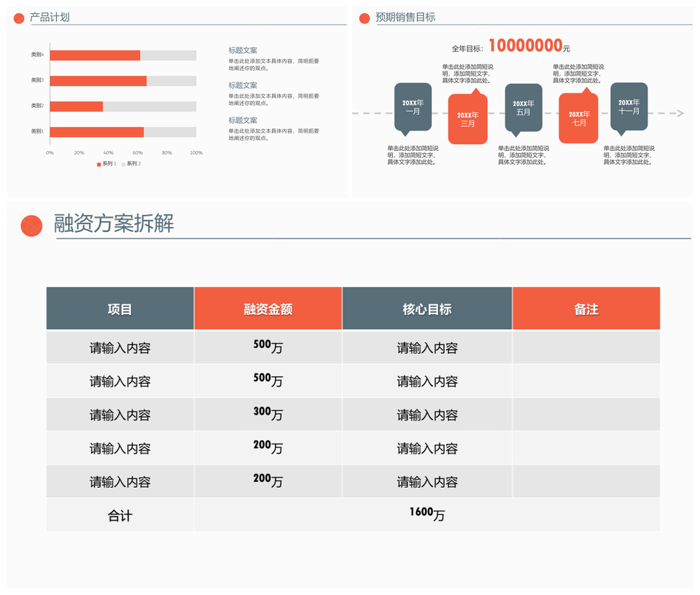Click the orange dot next to 预期销售目标
700x595 pixels.
pyautogui.click(x=365, y=18)
